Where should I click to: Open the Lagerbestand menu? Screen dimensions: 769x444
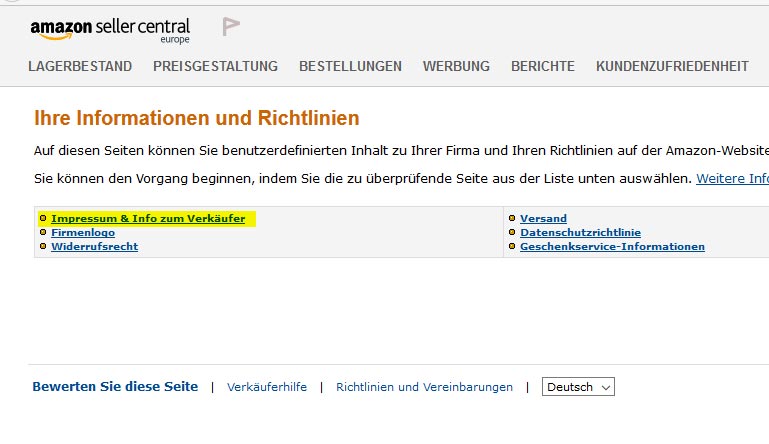pos(80,66)
